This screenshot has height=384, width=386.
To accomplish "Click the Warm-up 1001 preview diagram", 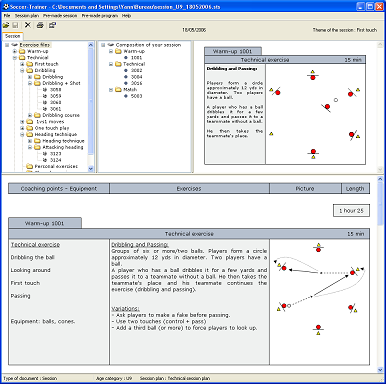I will point(315,114).
